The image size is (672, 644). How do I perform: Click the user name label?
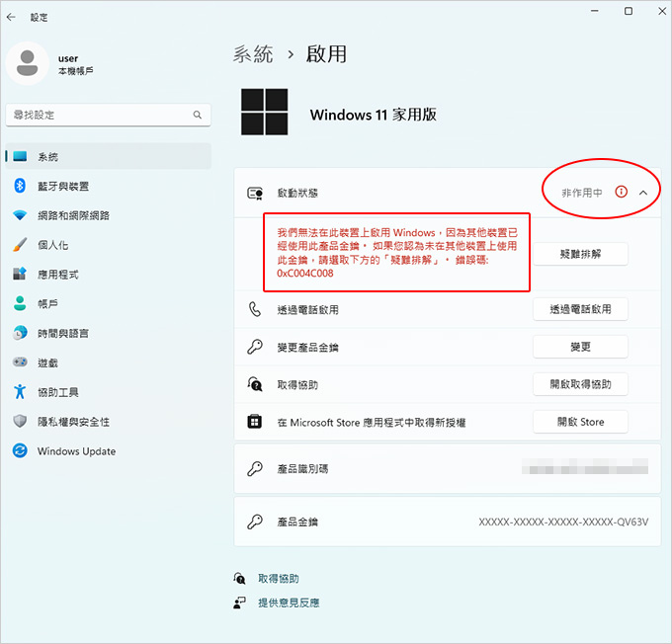[68, 58]
